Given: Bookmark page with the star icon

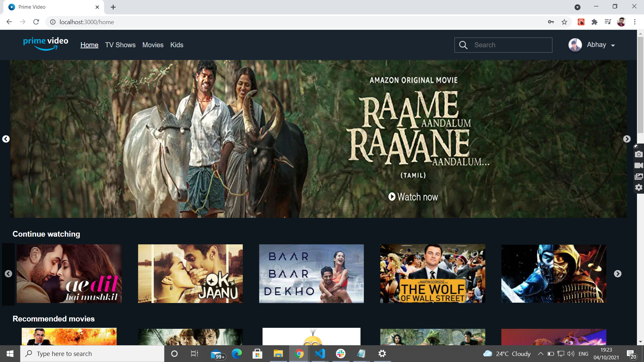Looking at the screenshot, I should [564, 22].
